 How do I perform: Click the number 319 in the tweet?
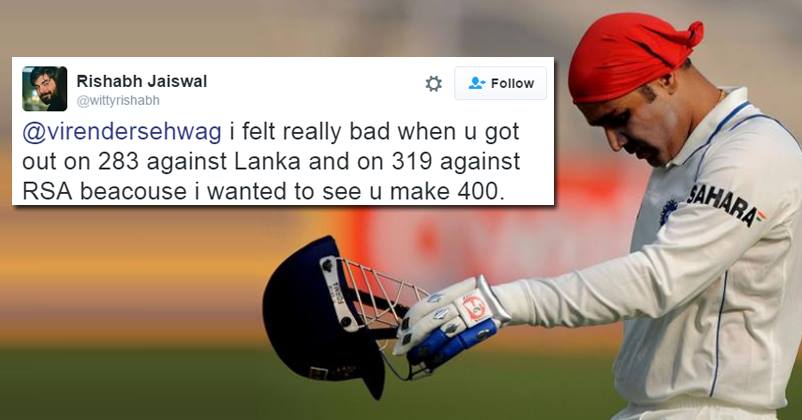(413, 162)
